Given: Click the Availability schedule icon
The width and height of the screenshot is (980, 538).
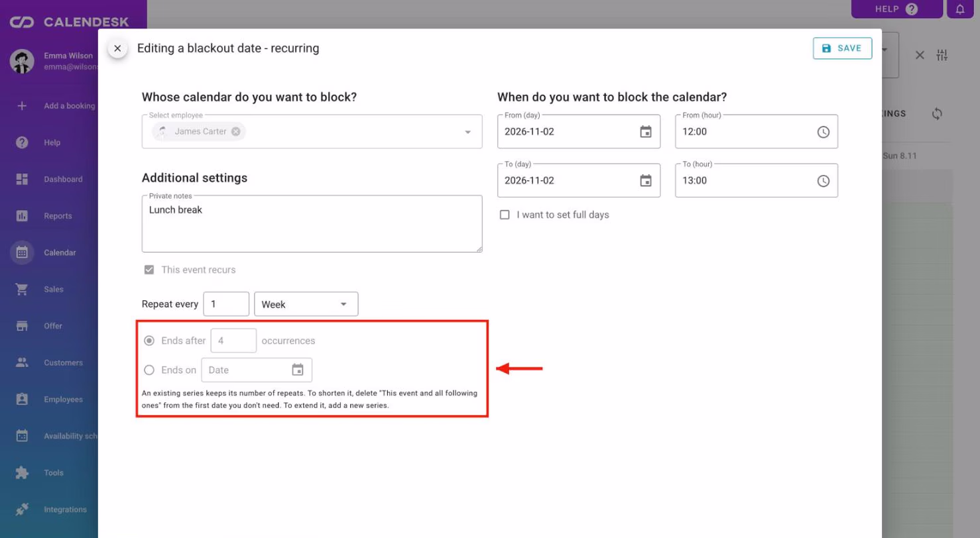Looking at the screenshot, I should (22, 436).
